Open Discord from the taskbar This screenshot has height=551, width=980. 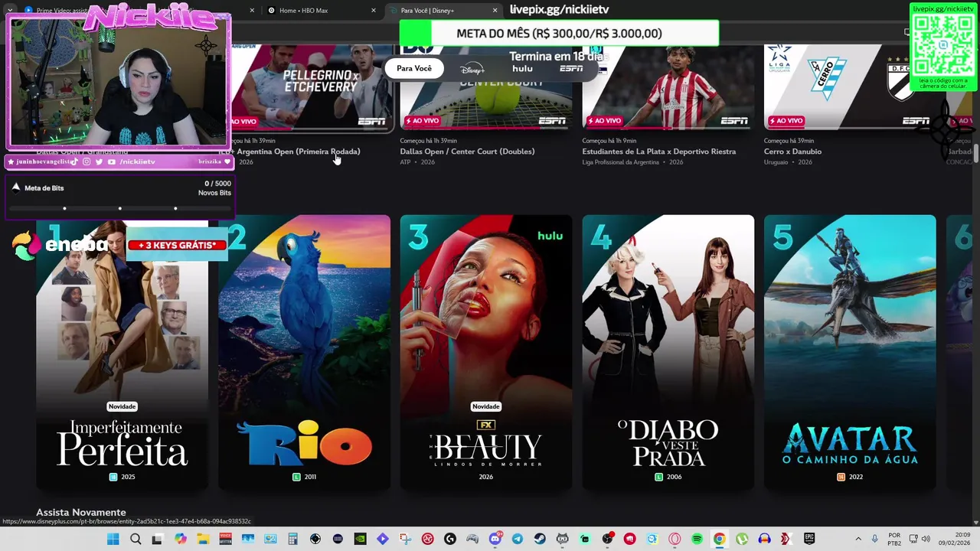(x=495, y=539)
